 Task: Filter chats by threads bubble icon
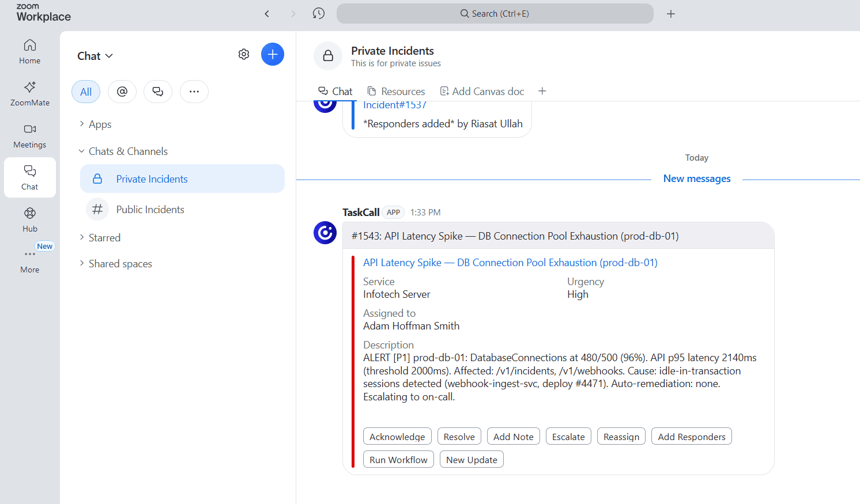pos(158,92)
